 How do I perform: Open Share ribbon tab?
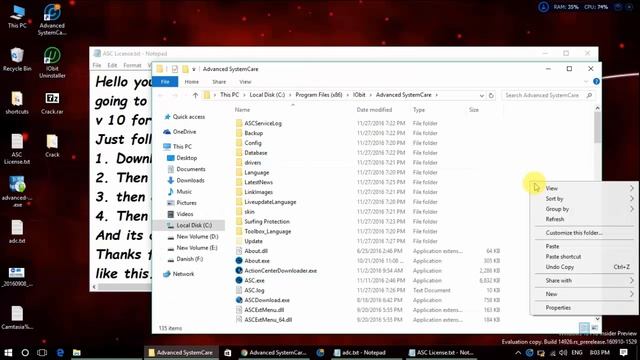point(219,82)
